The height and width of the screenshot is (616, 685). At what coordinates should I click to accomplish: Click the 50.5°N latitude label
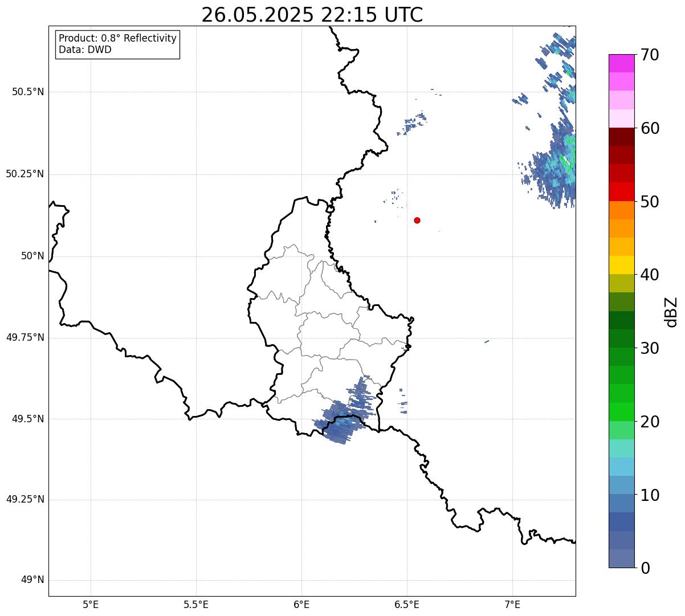tap(28, 92)
